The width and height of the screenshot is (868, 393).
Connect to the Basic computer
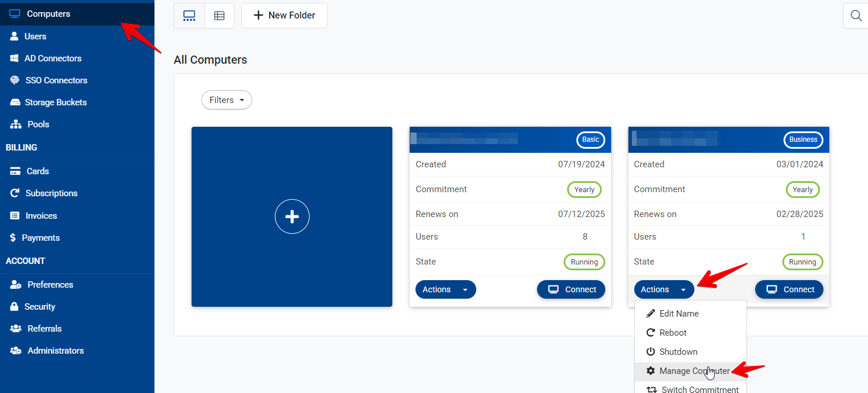(571, 289)
